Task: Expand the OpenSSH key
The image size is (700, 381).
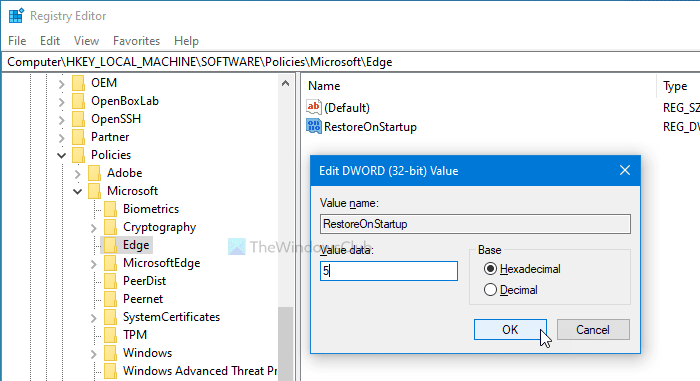Action: (x=62, y=120)
